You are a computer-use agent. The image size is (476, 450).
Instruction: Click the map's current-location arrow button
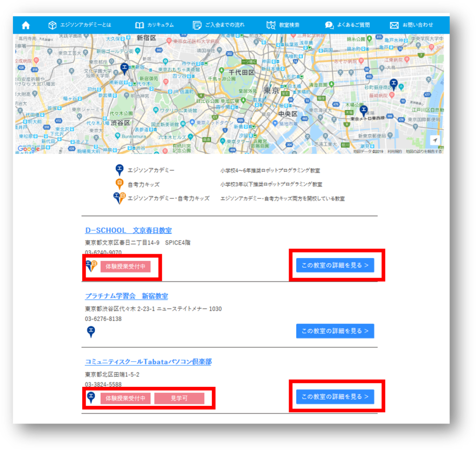pyautogui.click(x=435, y=140)
